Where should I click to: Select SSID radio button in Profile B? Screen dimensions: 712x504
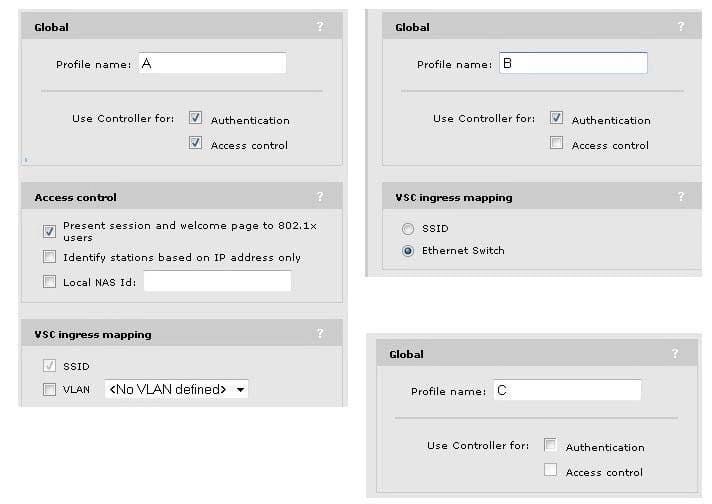(x=408, y=228)
